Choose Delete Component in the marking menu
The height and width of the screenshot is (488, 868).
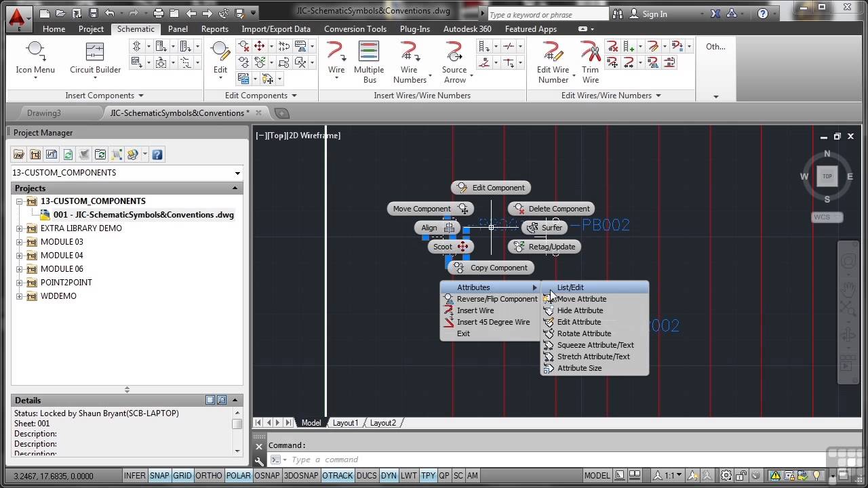[x=552, y=209]
